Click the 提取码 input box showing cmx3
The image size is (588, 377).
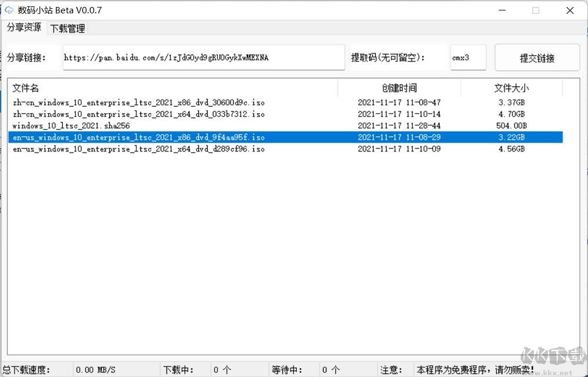tap(467, 57)
